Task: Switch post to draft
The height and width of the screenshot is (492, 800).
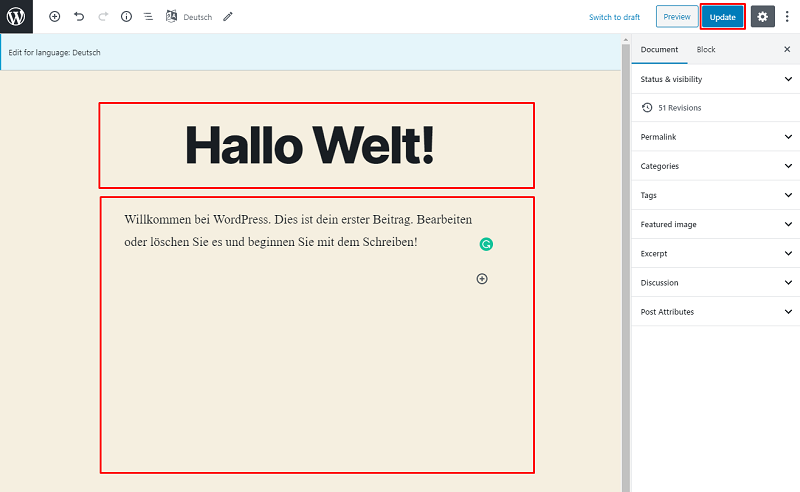Action: click(614, 17)
